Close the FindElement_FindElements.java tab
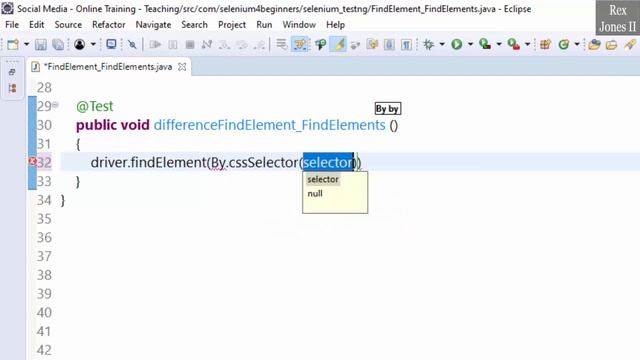The image size is (640, 360). 182,67
